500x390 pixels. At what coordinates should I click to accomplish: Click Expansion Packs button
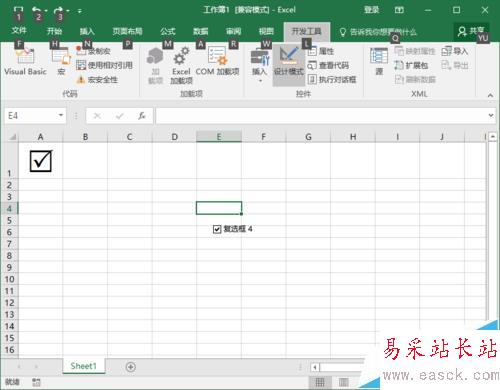pyautogui.click(x=411, y=65)
